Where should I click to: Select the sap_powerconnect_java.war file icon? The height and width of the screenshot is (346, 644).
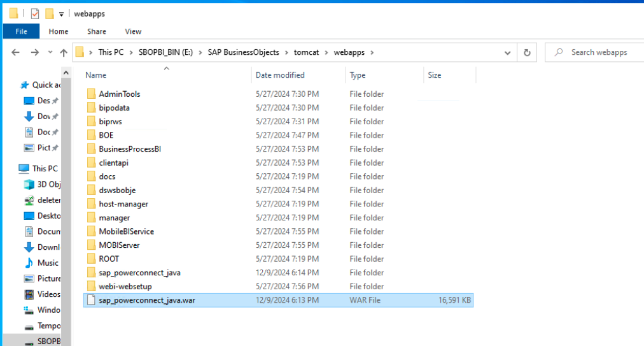(90, 300)
